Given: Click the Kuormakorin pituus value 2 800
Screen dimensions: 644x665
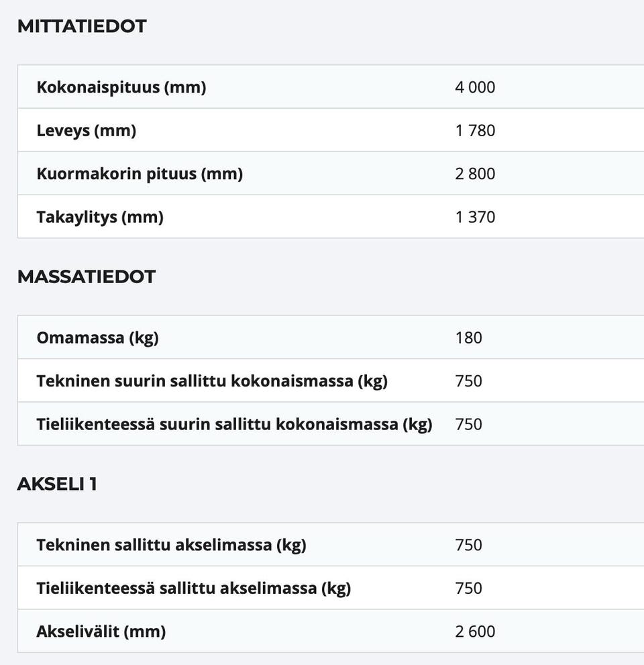Looking at the screenshot, I should (475, 174).
